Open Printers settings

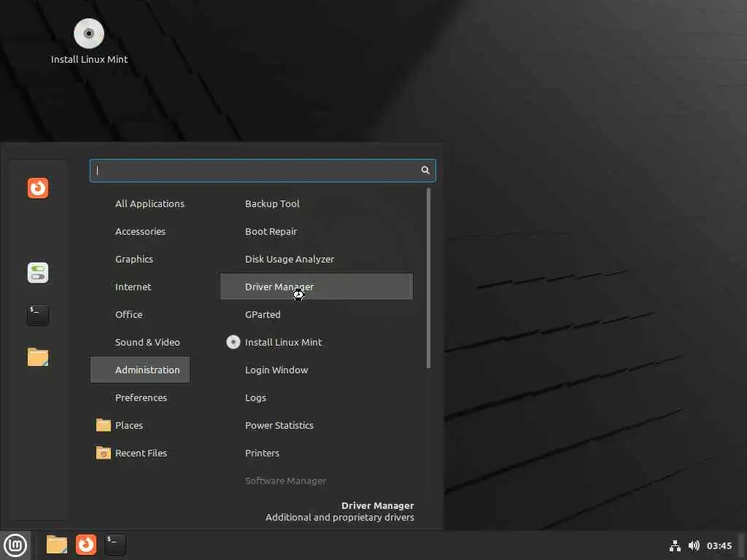click(317, 453)
